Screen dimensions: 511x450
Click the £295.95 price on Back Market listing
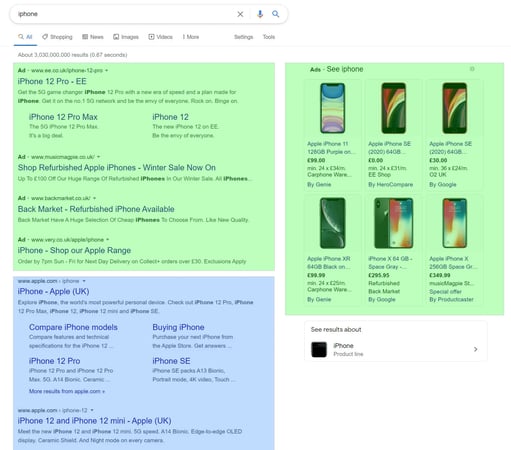[x=379, y=275]
